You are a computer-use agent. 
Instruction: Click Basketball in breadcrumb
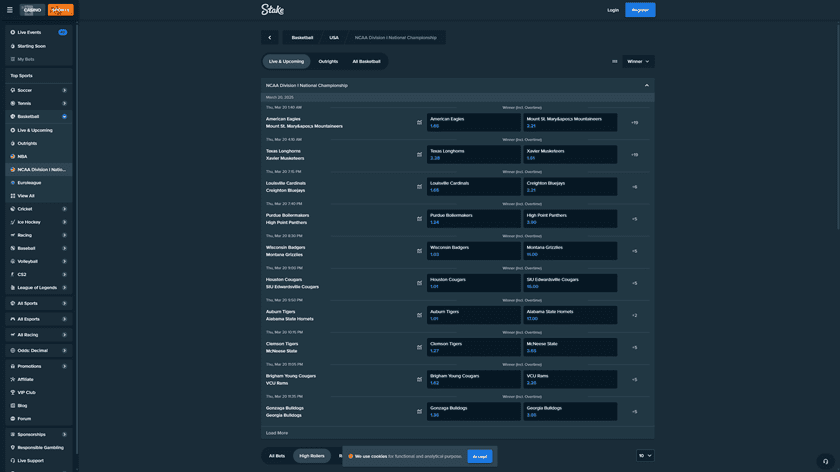click(302, 38)
